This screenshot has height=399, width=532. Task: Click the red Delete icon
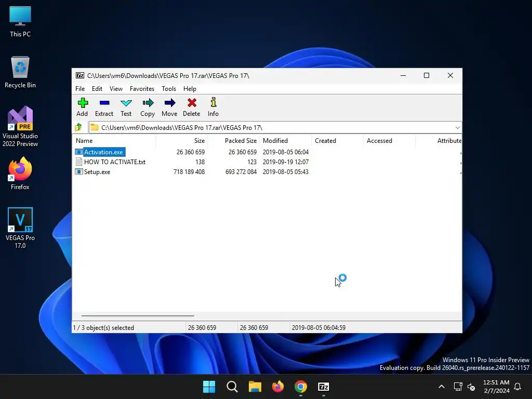pos(192,102)
